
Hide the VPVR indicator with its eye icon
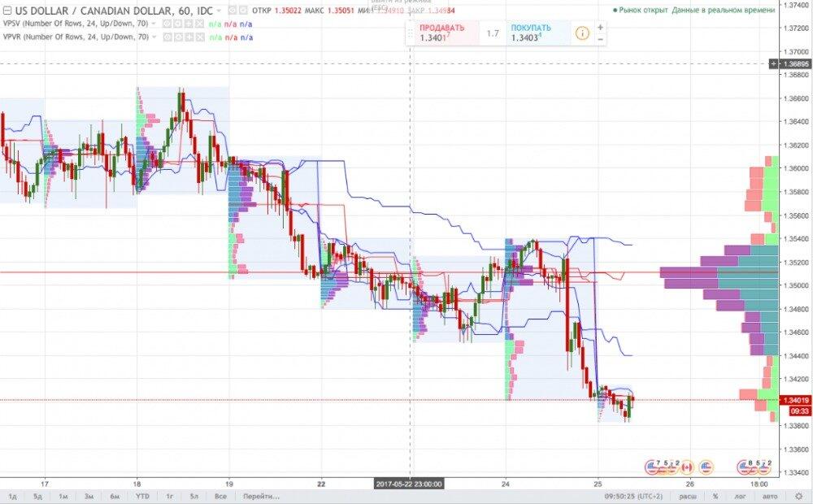pos(167,37)
